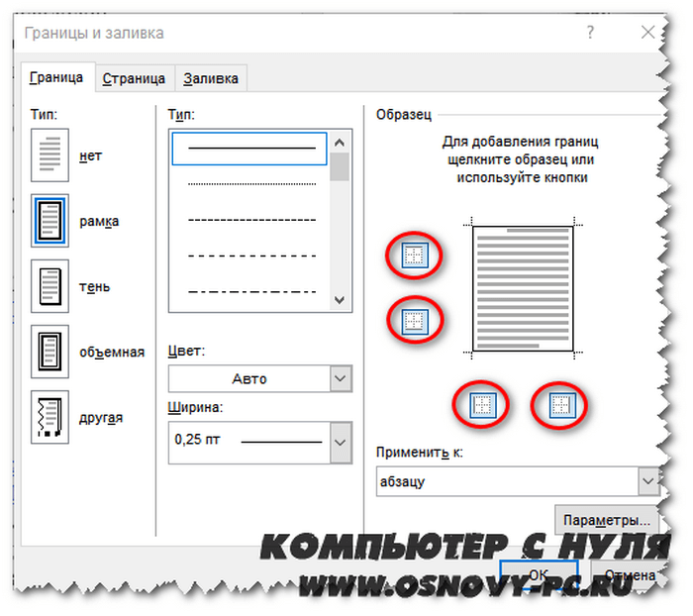Click the line style list scroll-down arrow
693x616 pixels.
point(340,300)
